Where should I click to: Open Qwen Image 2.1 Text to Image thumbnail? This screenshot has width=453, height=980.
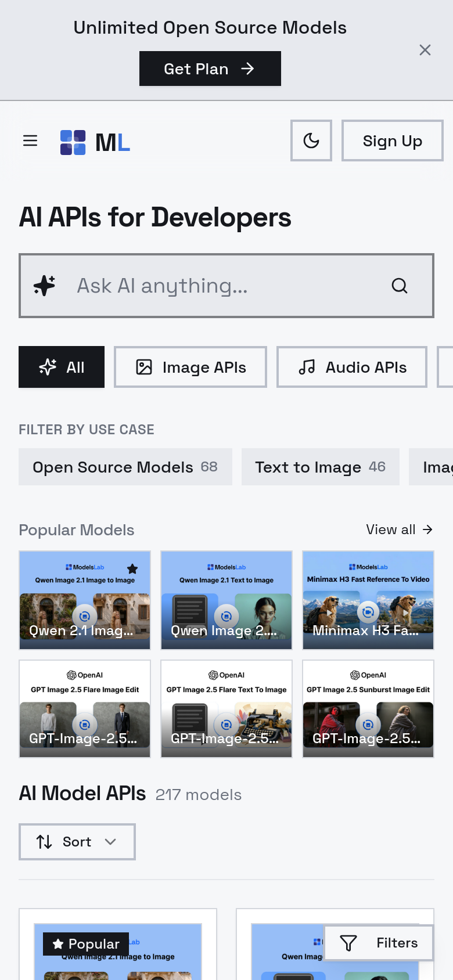tap(227, 600)
